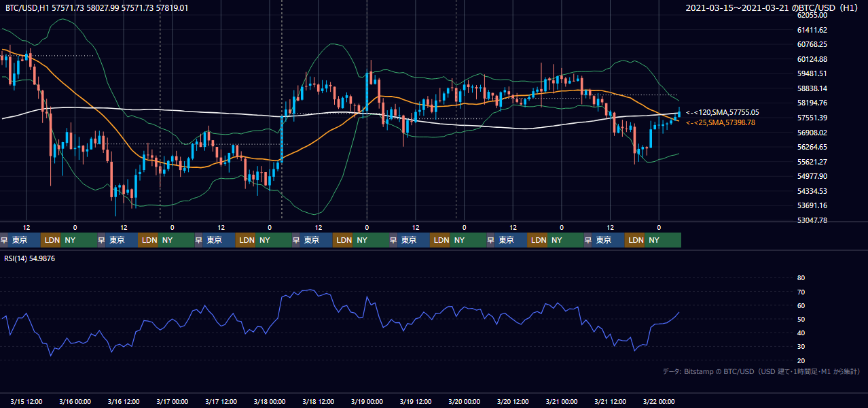Click the 54334.53 price axis label
The width and height of the screenshot is (868, 408).
point(812,191)
